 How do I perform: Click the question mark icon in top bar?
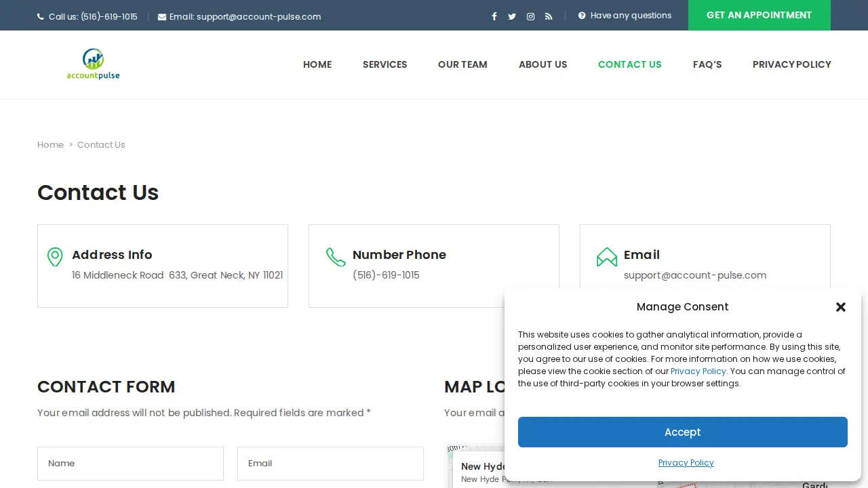[x=582, y=16]
